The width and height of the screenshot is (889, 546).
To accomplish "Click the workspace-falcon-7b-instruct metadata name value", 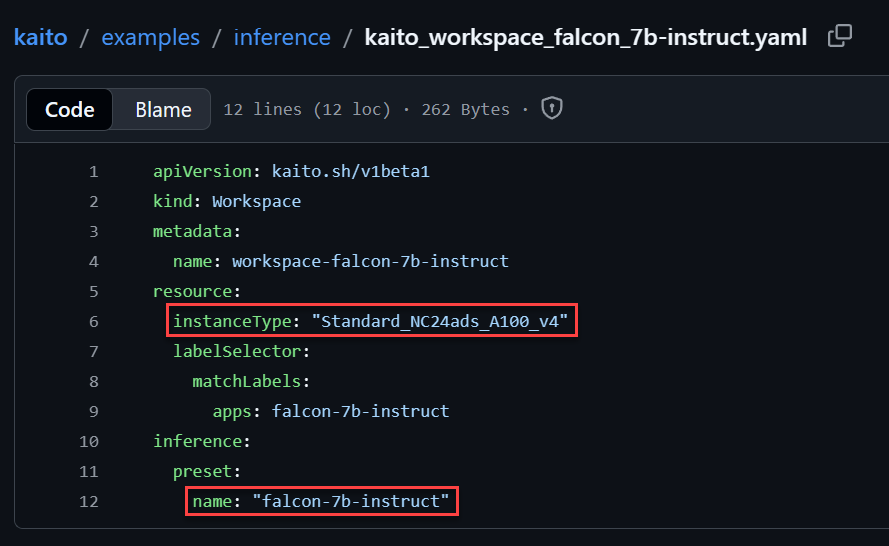I will [x=370, y=261].
